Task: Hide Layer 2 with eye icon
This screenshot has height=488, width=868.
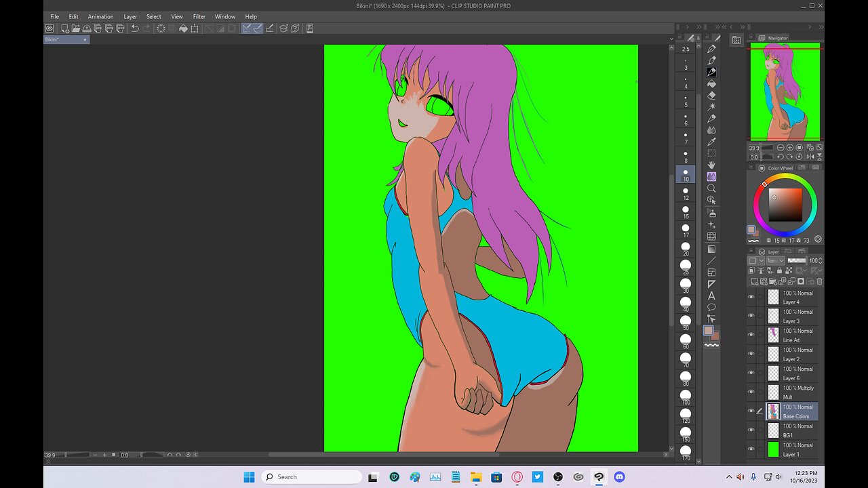Action: [751, 354]
